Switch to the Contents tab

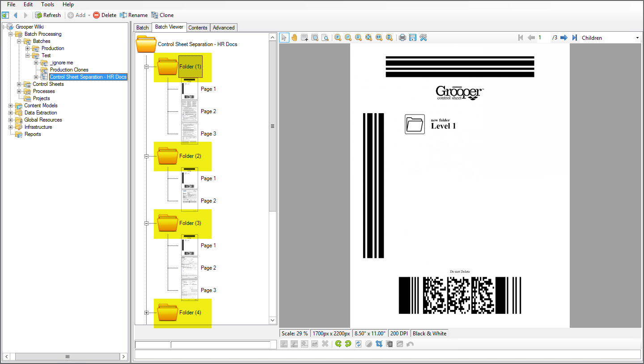coord(198,28)
